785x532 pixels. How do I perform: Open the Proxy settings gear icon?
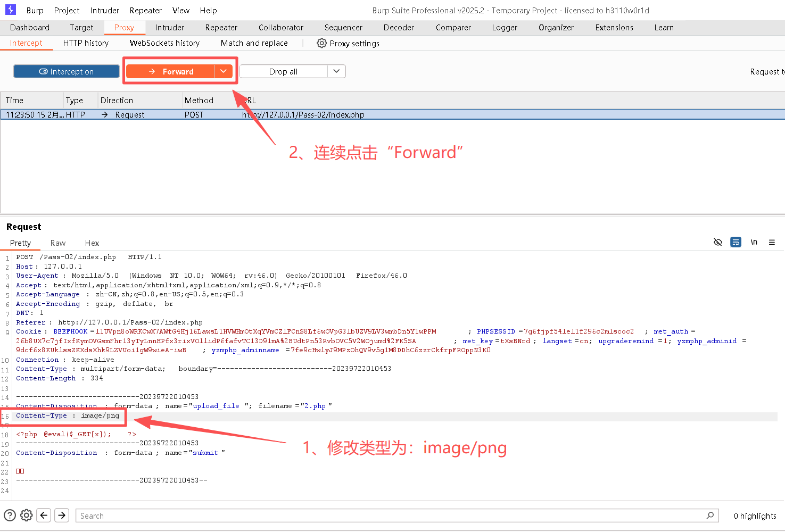(321, 43)
